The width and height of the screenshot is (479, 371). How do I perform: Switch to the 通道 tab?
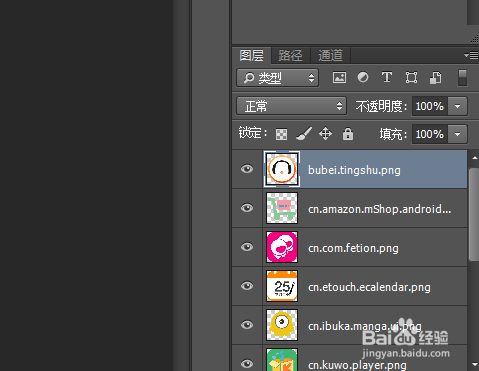[x=330, y=55]
